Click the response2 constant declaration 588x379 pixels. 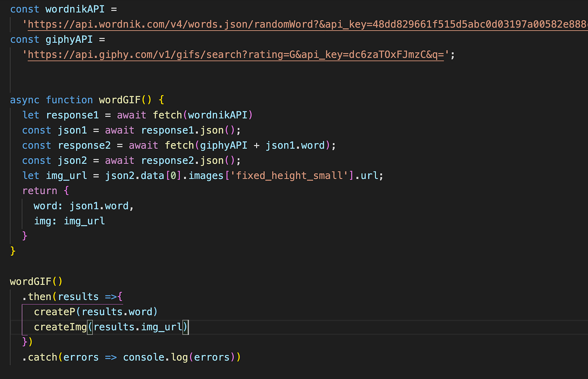pos(84,145)
